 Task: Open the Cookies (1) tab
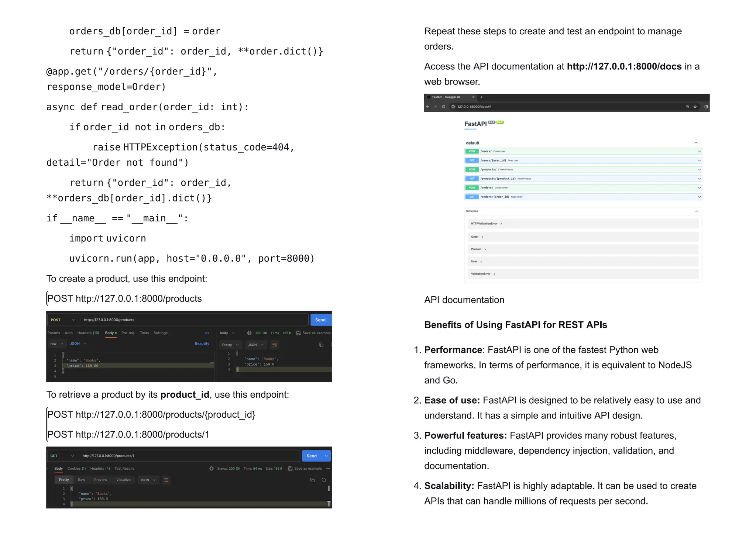[76, 469]
